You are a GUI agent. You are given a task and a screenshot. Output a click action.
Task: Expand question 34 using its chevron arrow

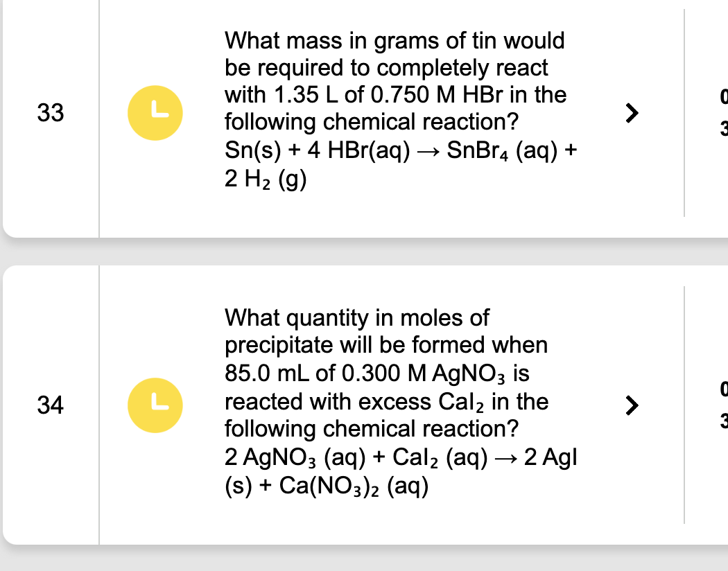click(631, 406)
